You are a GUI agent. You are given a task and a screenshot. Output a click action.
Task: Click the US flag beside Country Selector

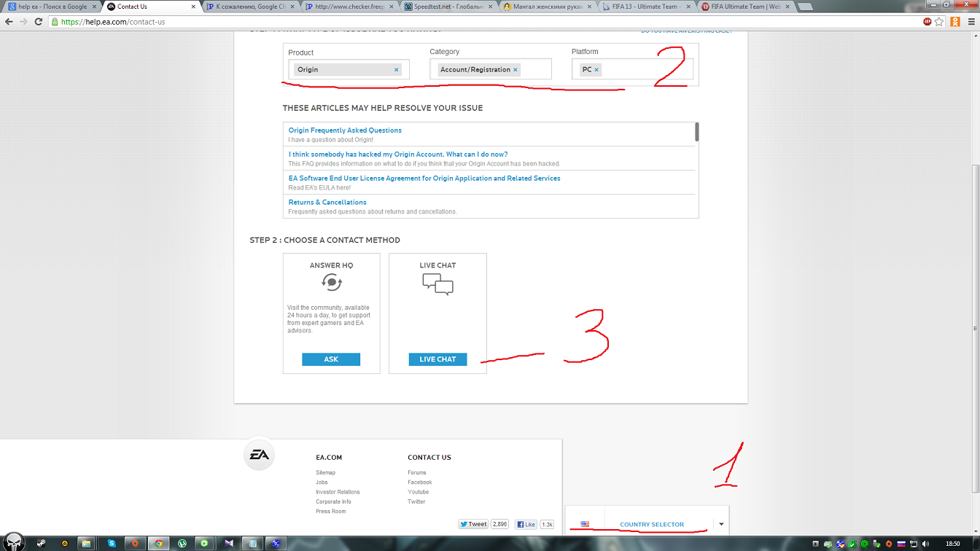pyautogui.click(x=585, y=524)
